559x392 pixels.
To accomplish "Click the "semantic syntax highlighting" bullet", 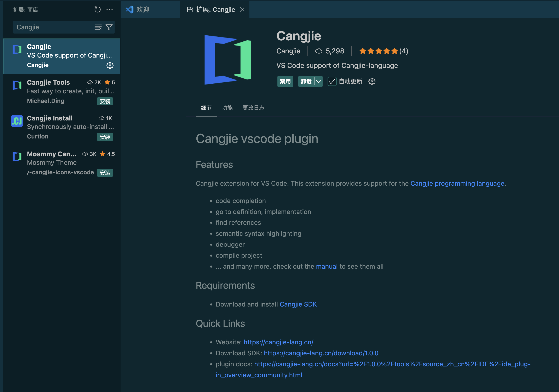I will point(259,233).
